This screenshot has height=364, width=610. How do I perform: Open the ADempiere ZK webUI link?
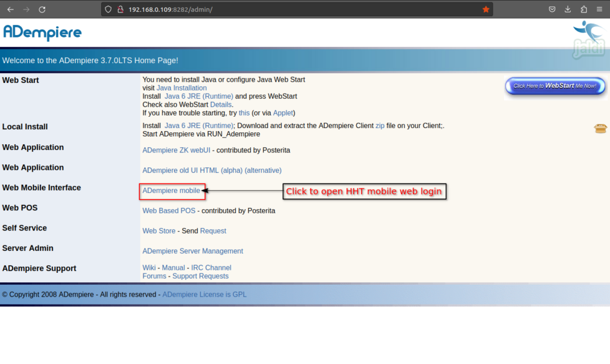(176, 150)
